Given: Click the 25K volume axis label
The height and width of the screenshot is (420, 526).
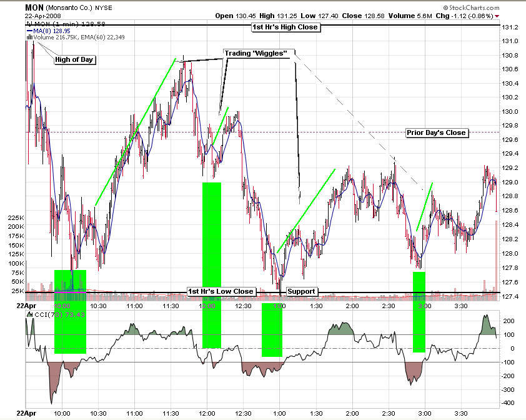Looking at the screenshot, I should pyautogui.click(x=18, y=291).
